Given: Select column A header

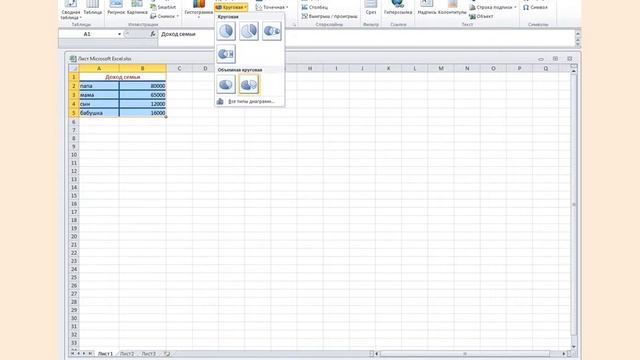Looking at the screenshot, I should pos(99,68).
